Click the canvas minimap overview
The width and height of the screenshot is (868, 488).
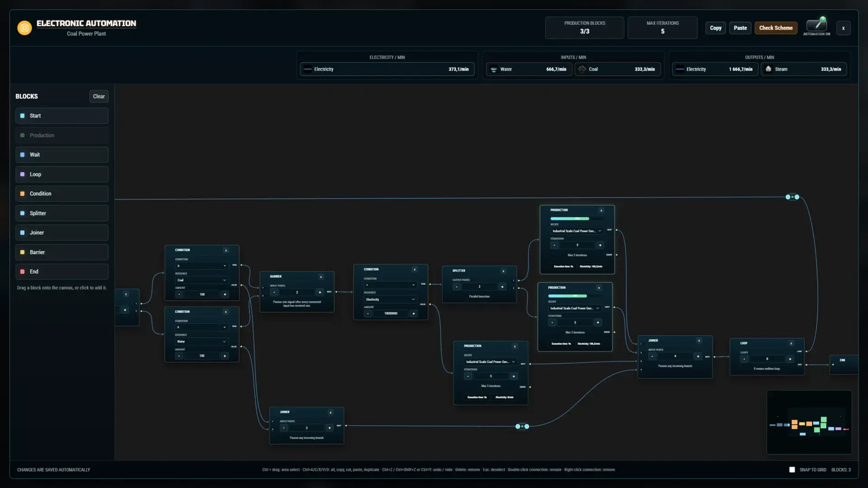pyautogui.click(x=809, y=422)
